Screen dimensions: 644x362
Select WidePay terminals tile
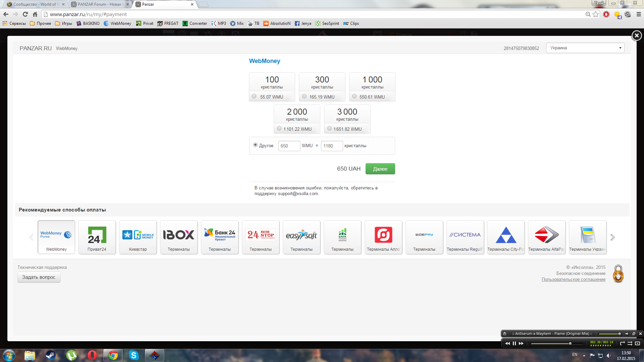(424, 237)
